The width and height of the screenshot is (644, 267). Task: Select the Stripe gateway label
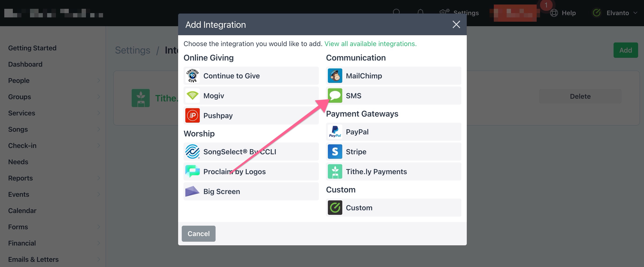click(356, 152)
